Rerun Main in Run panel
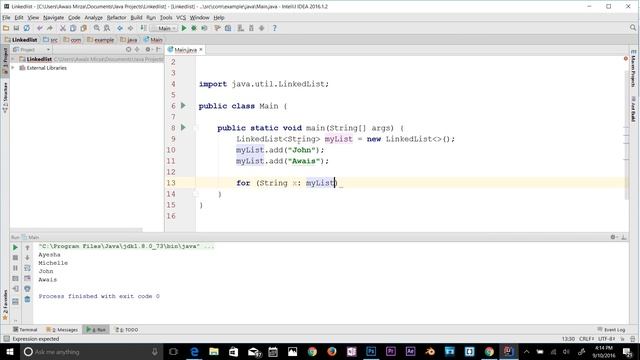640x360 pixels. tap(15, 247)
